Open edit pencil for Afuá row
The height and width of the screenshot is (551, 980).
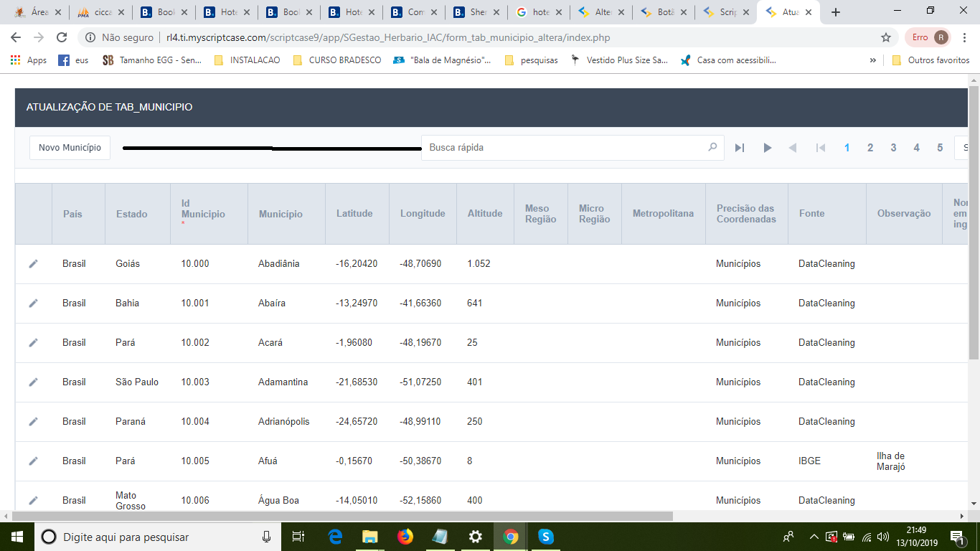(x=33, y=461)
